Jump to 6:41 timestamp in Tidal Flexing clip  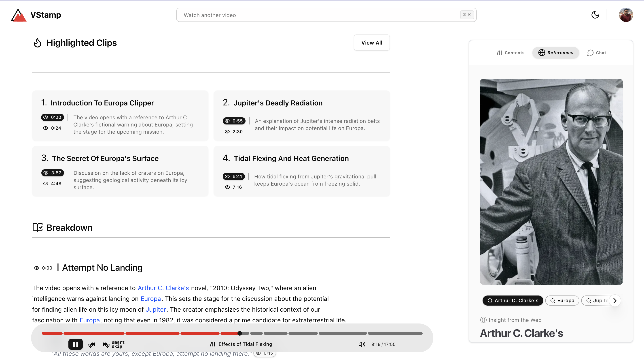pyautogui.click(x=234, y=176)
